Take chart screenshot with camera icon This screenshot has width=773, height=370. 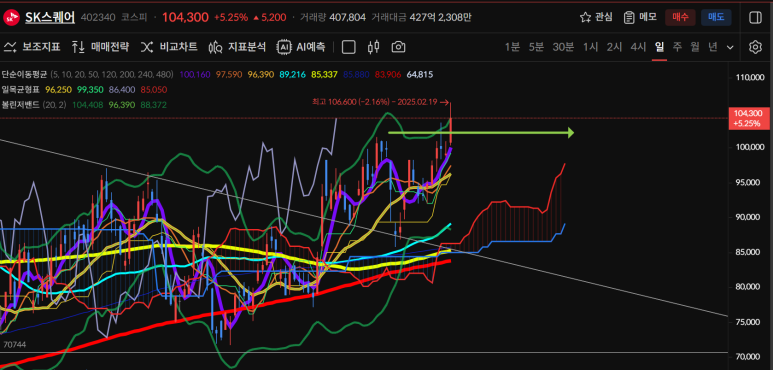(x=398, y=47)
